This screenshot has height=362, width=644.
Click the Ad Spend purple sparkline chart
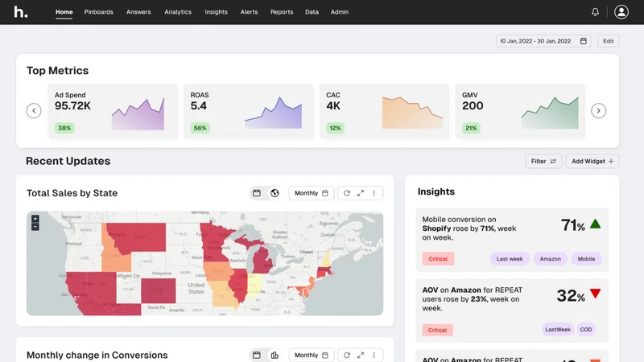point(138,114)
